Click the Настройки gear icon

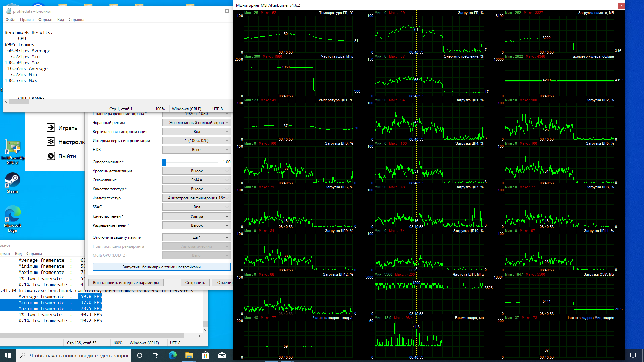tap(51, 142)
